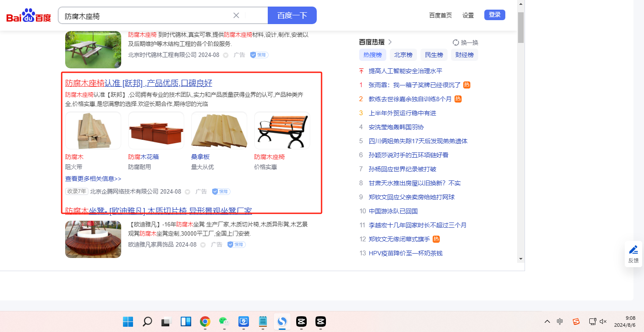Click the 登录 login button
644x332 pixels.
pos(495,15)
